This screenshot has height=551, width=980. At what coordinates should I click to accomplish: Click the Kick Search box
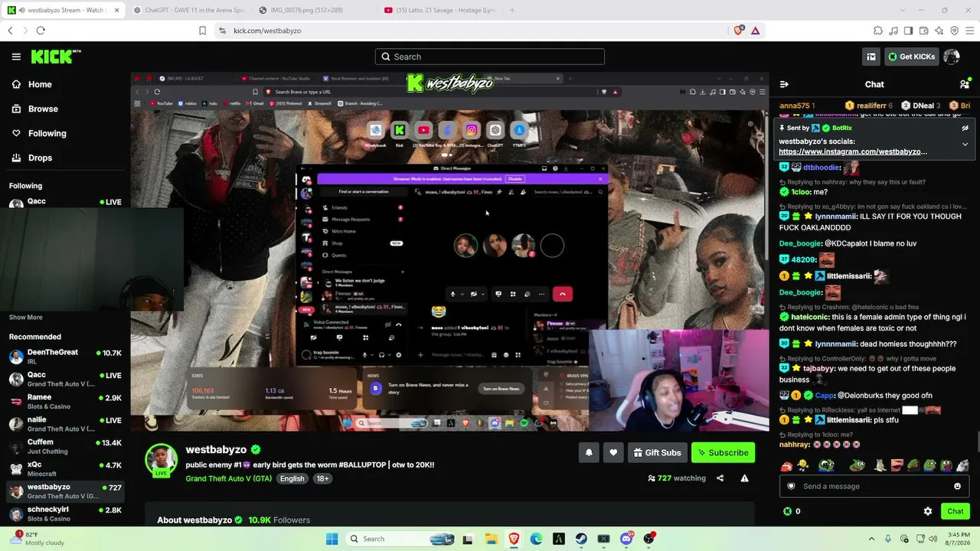[490, 57]
